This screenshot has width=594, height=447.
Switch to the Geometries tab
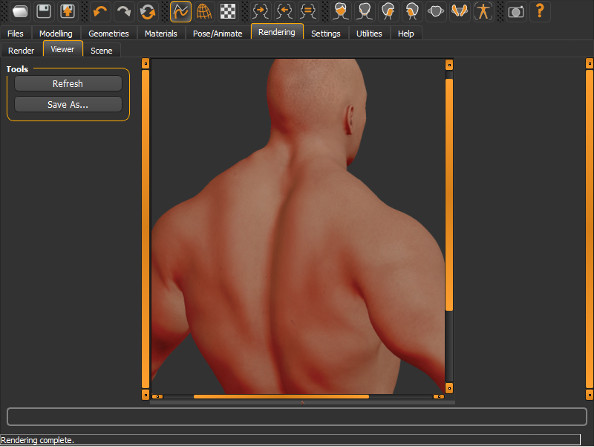click(x=108, y=33)
